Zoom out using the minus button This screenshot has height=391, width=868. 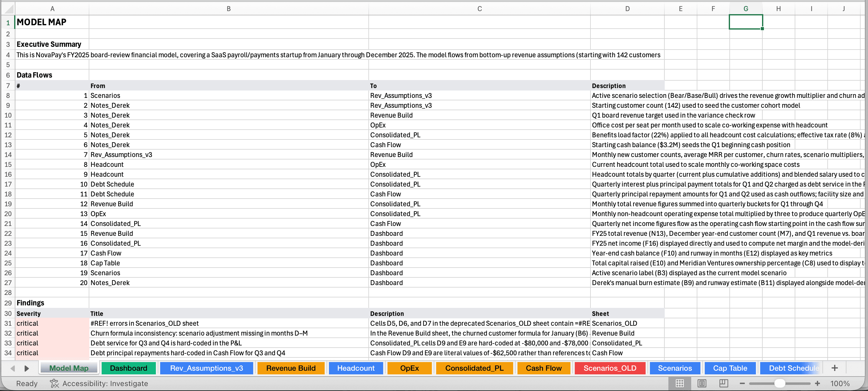(742, 383)
